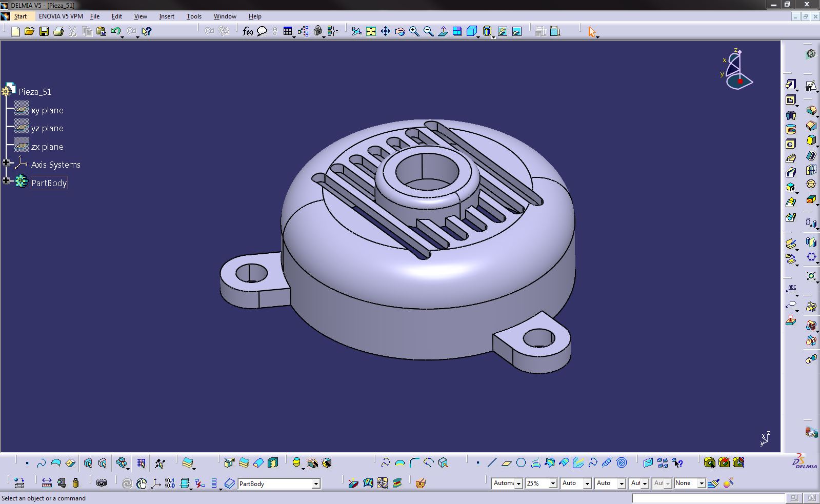
Task: Select the zx plane tree item
Action: [x=47, y=147]
